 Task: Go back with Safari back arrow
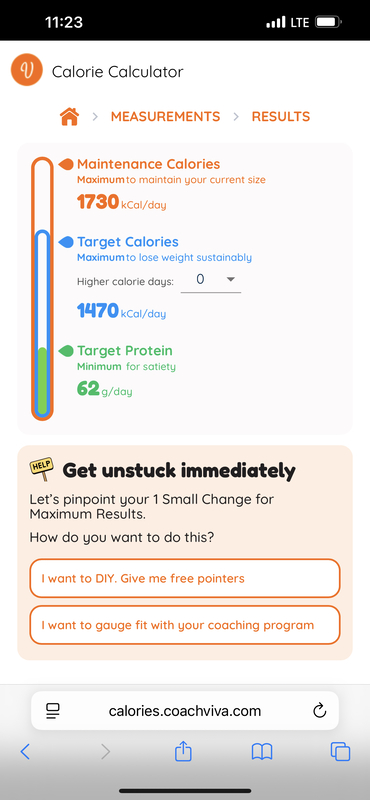point(24,752)
